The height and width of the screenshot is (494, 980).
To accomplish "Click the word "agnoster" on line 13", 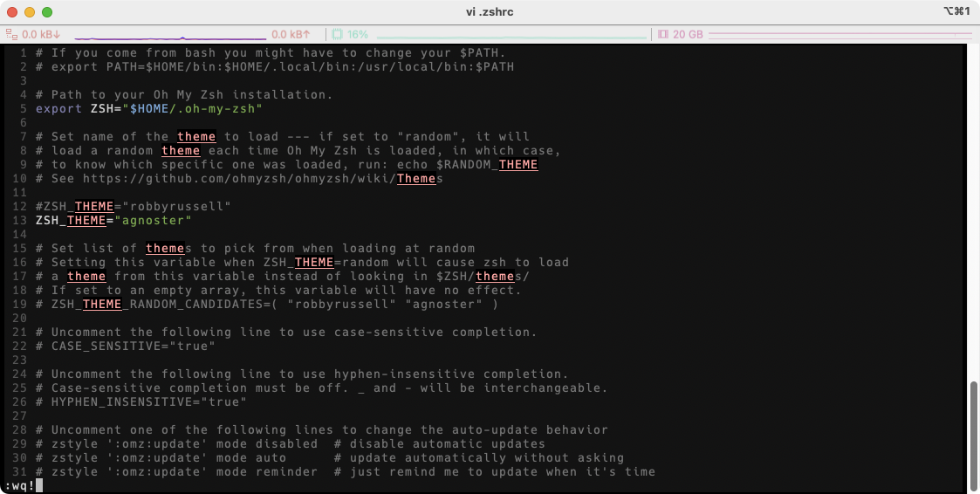I will pyautogui.click(x=153, y=221).
